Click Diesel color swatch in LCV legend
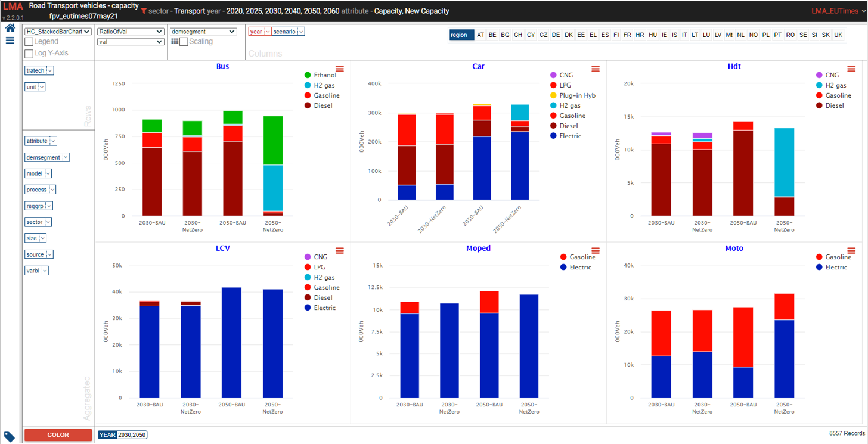 pyautogui.click(x=308, y=297)
